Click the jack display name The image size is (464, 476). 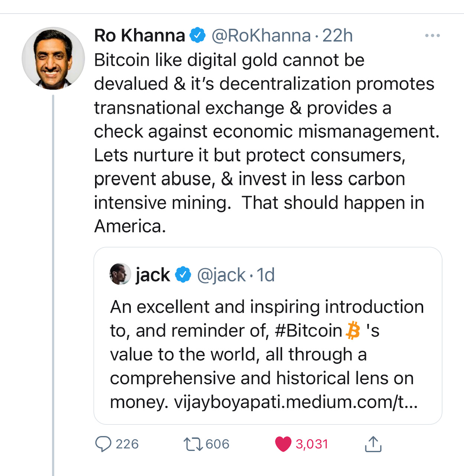coord(153,275)
